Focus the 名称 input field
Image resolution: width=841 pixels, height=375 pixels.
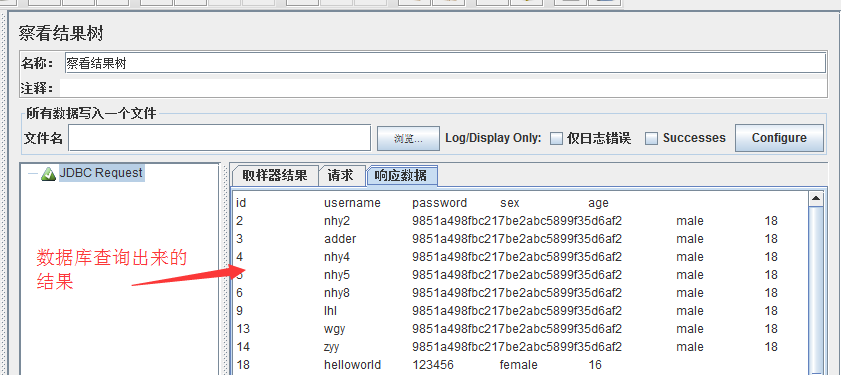tap(445, 63)
